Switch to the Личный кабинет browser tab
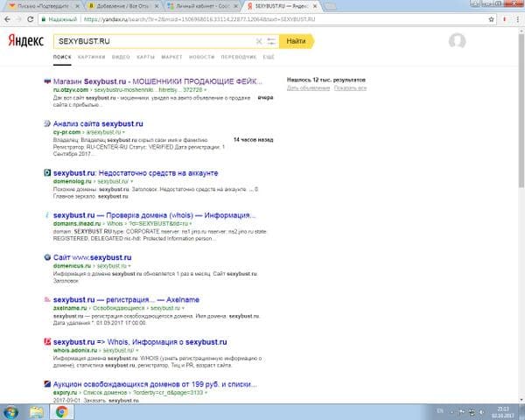This screenshot has height=420, width=525. (203, 6)
